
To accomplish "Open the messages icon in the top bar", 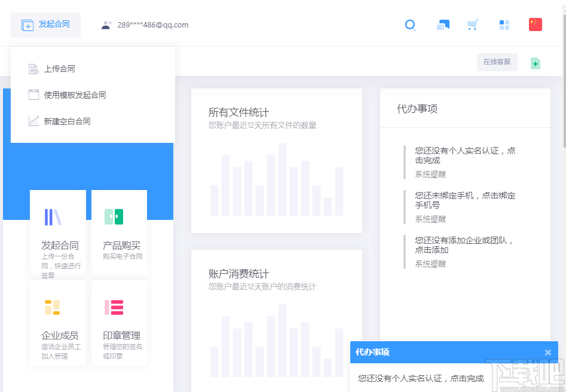I will (x=443, y=24).
